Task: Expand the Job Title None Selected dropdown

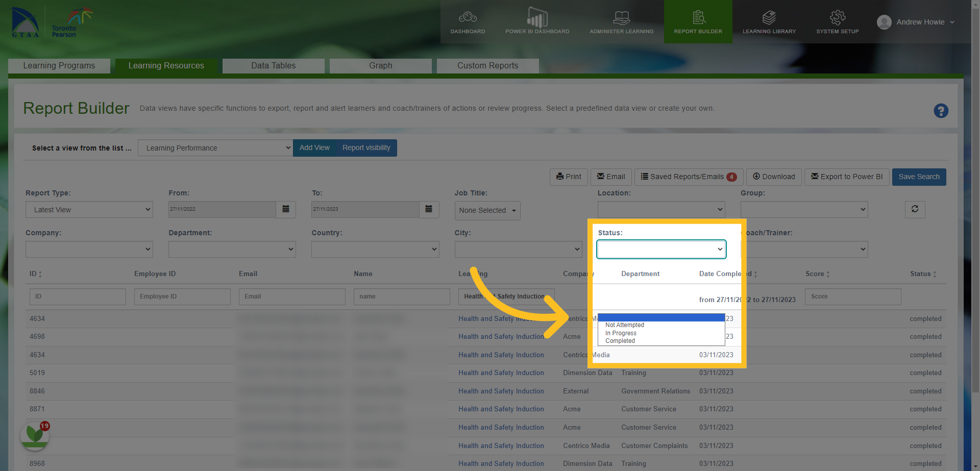Action: tap(487, 210)
